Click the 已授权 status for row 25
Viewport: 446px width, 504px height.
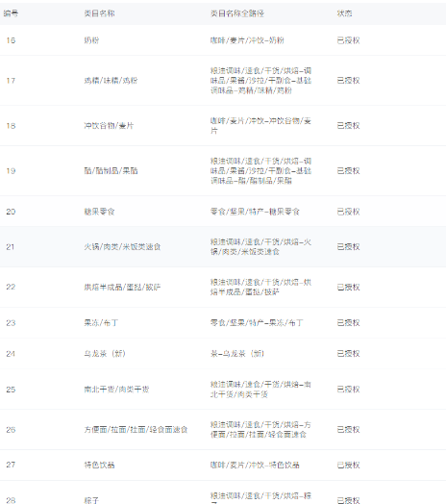pyautogui.click(x=348, y=390)
